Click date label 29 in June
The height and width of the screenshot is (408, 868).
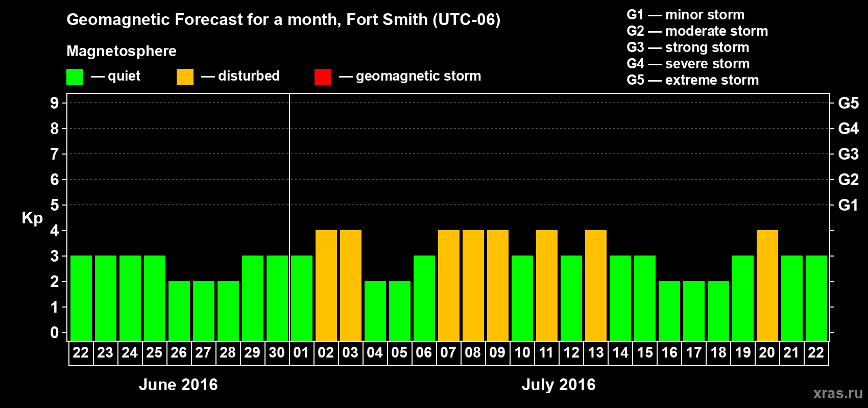point(252,353)
